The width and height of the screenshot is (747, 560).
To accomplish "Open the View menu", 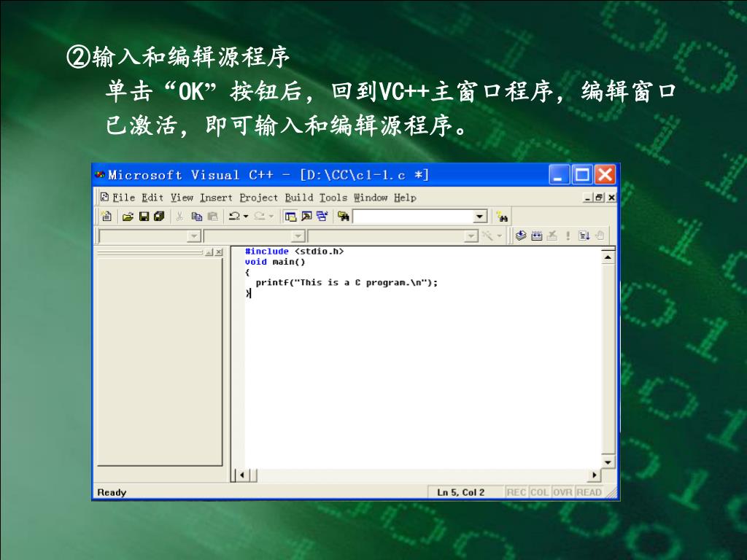I will (182, 197).
